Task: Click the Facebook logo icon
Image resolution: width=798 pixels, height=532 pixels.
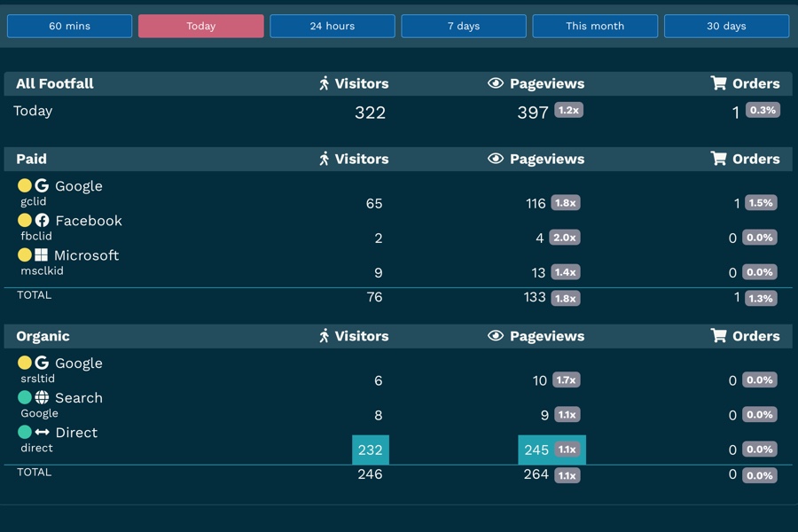Action: point(42,220)
